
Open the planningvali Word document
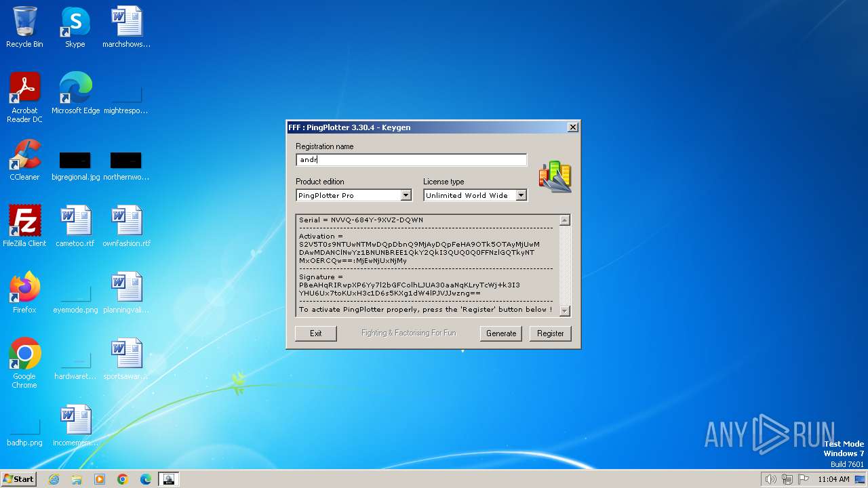click(x=126, y=293)
